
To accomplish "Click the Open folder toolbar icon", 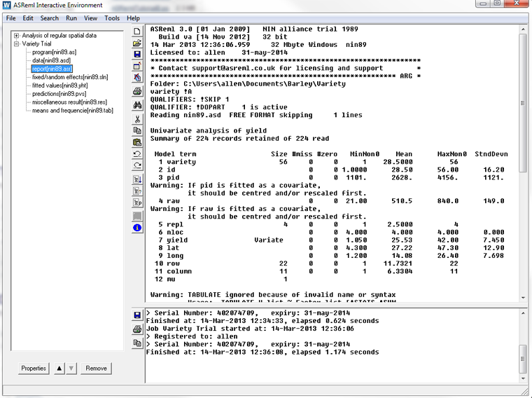I will coord(137,43).
